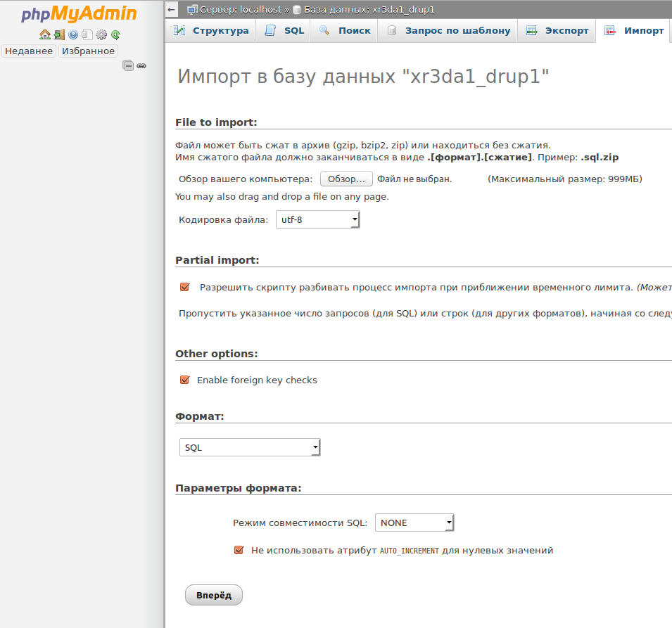Click the log out door icon
672x628 pixels.
tap(59, 34)
